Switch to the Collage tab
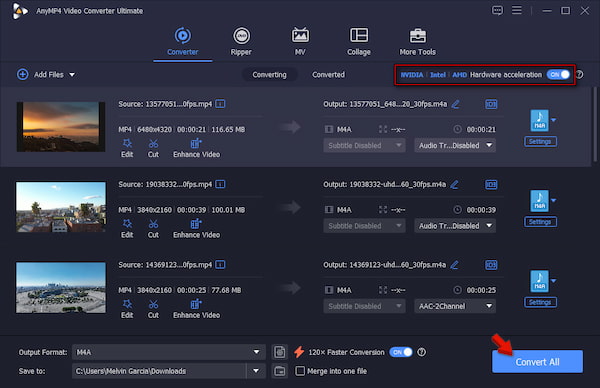600x388 pixels. pos(359,42)
